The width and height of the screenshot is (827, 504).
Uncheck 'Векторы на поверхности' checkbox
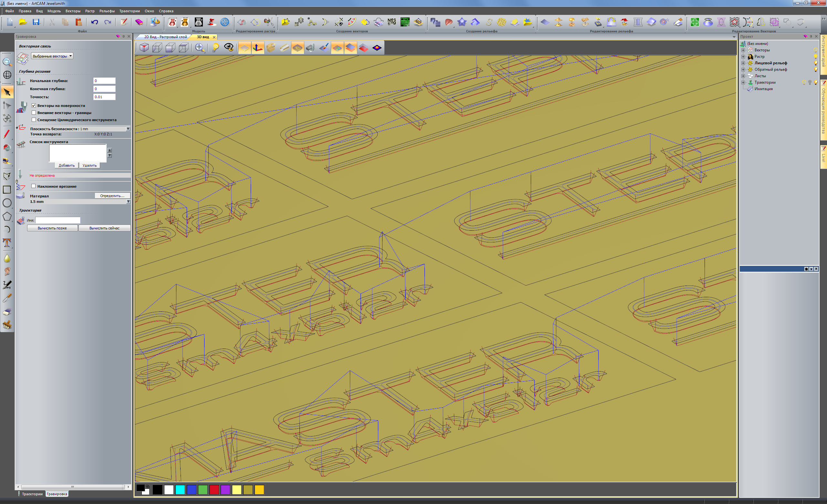click(x=34, y=106)
